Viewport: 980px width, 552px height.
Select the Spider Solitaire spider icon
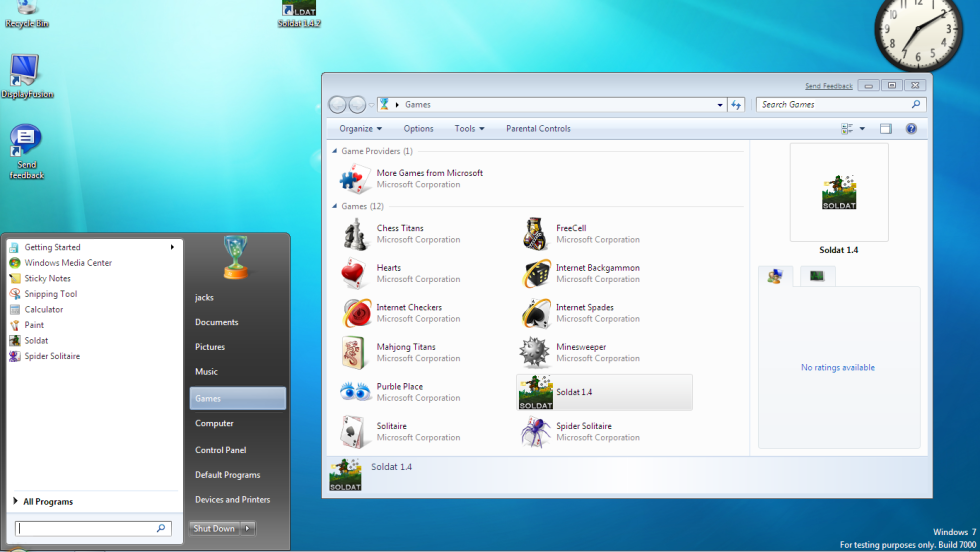point(535,431)
